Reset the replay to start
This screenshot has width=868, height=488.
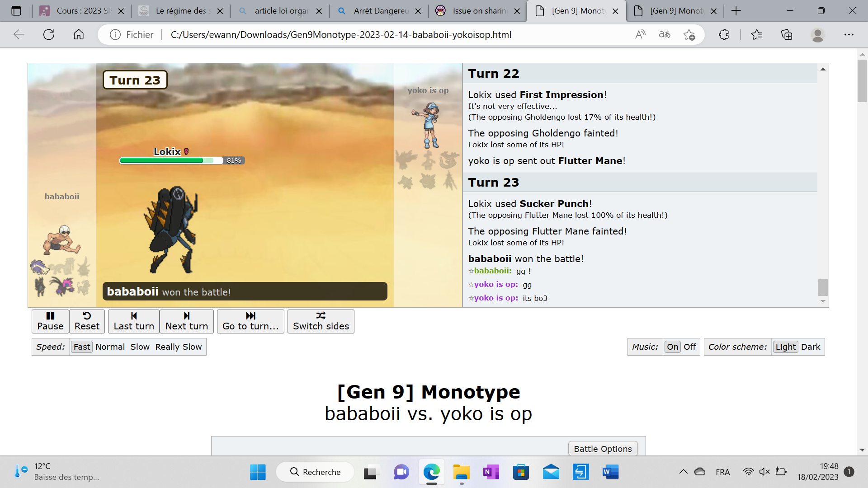[87, 321]
